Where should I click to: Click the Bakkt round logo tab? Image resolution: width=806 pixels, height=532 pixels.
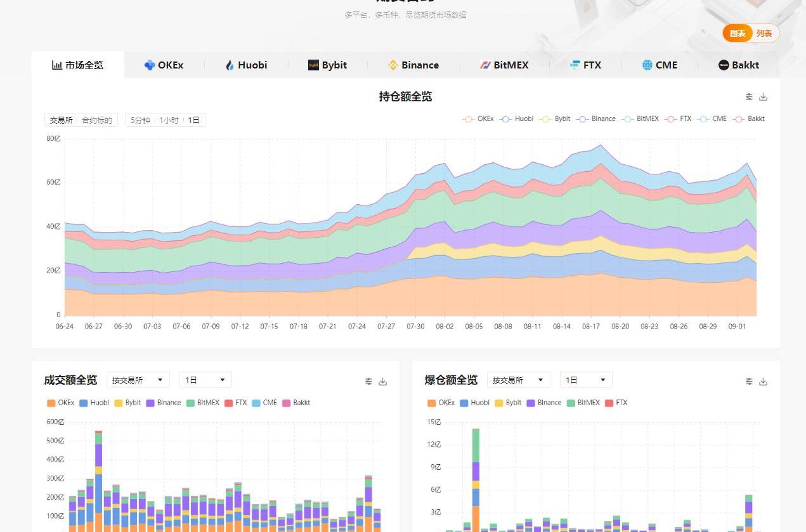coord(724,65)
